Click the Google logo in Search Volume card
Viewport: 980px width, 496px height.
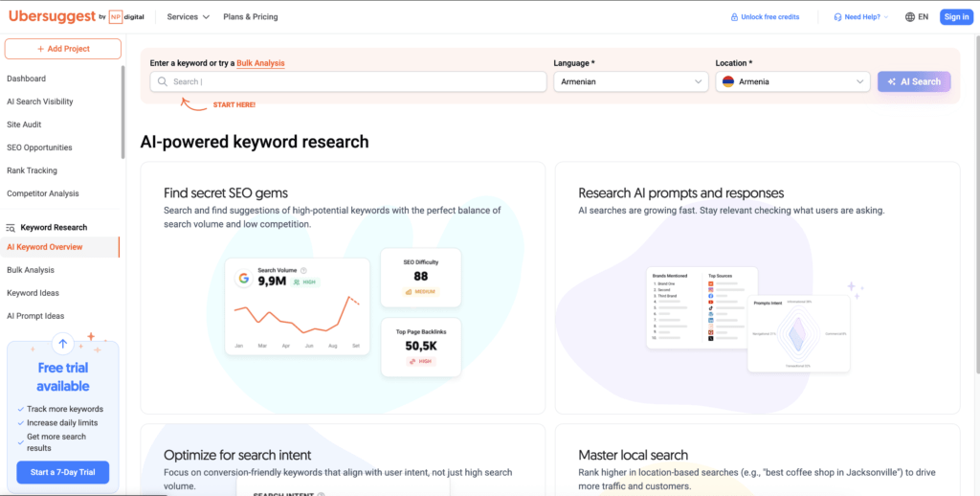coord(243,279)
